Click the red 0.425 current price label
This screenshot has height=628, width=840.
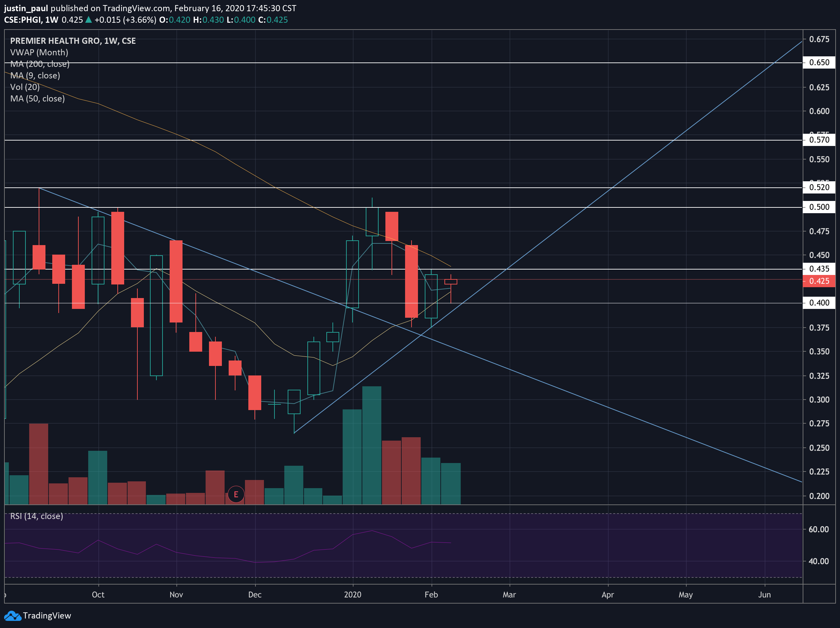tap(819, 281)
